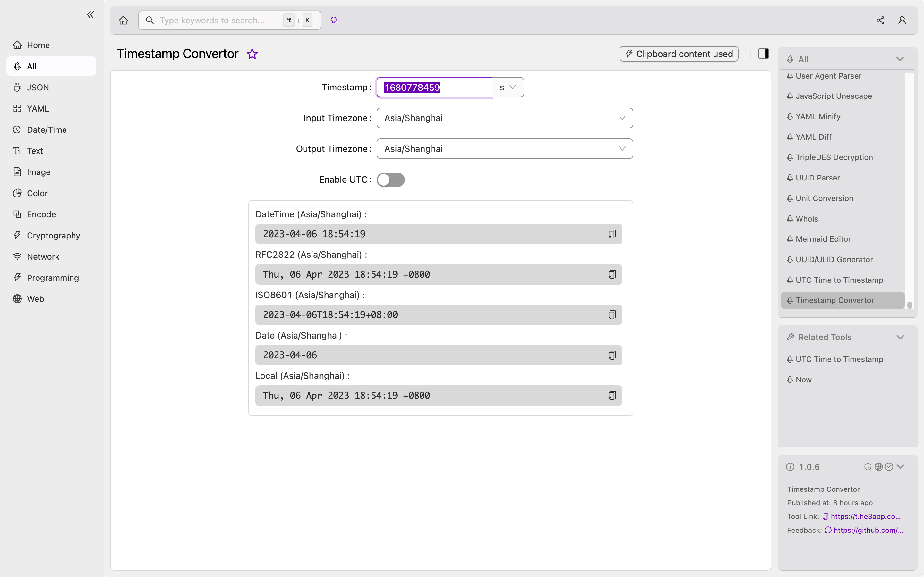Click the lightbulb/tips icon in toolbar

(333, 20)
